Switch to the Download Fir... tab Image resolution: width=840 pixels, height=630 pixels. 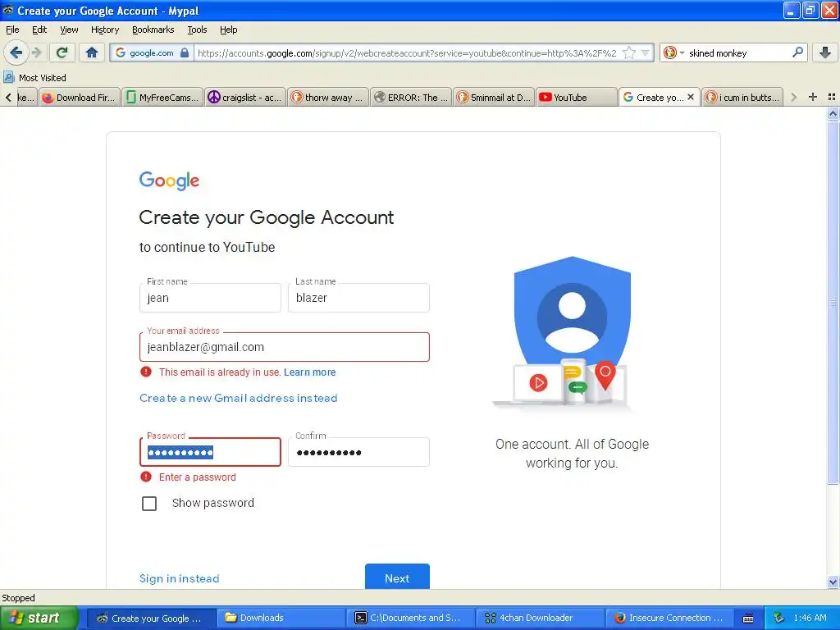(x=80, y=97)
